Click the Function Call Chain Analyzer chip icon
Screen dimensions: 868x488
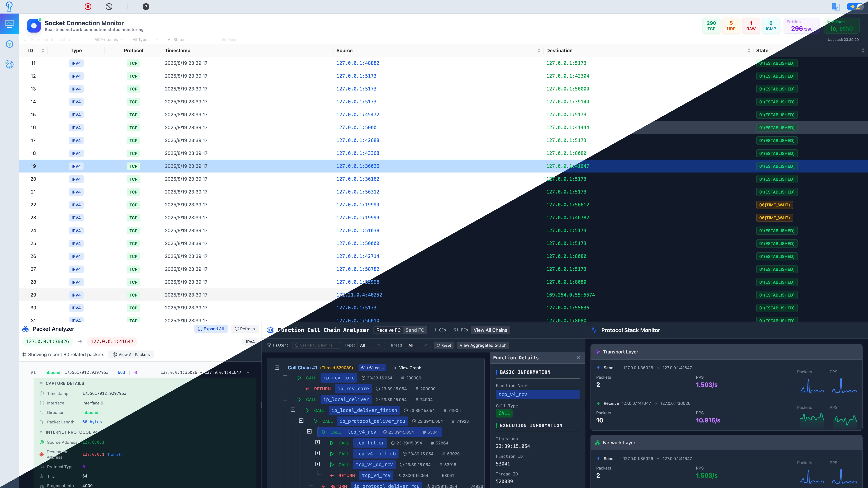(270, 330)
